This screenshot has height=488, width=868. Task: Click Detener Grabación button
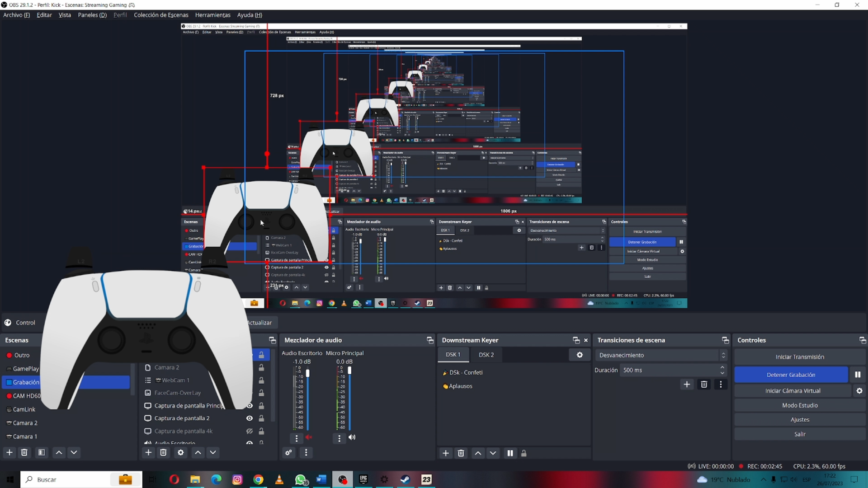click(791, 375)
